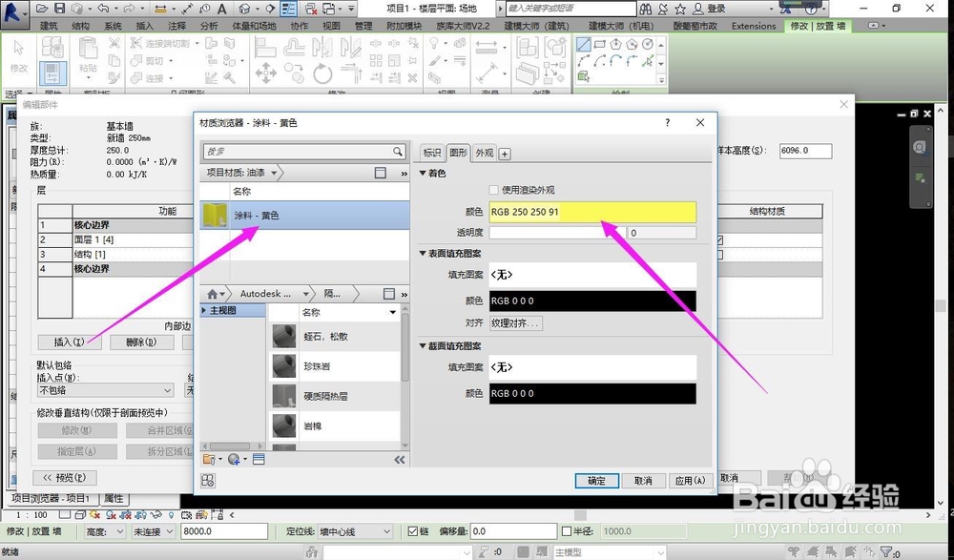Select the Modify arrow tool
The width and height of the screenshot is (954, 560).
[19, 49]
